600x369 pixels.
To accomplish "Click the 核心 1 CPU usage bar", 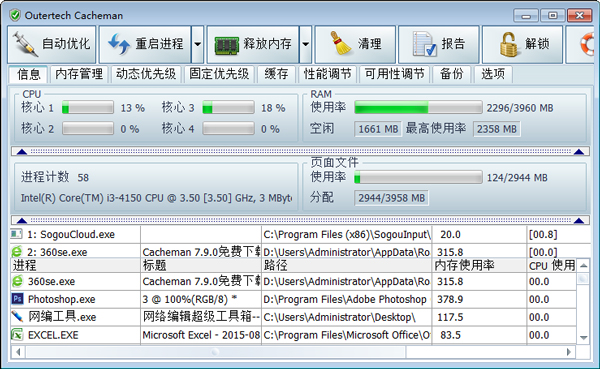I will 88,108.
